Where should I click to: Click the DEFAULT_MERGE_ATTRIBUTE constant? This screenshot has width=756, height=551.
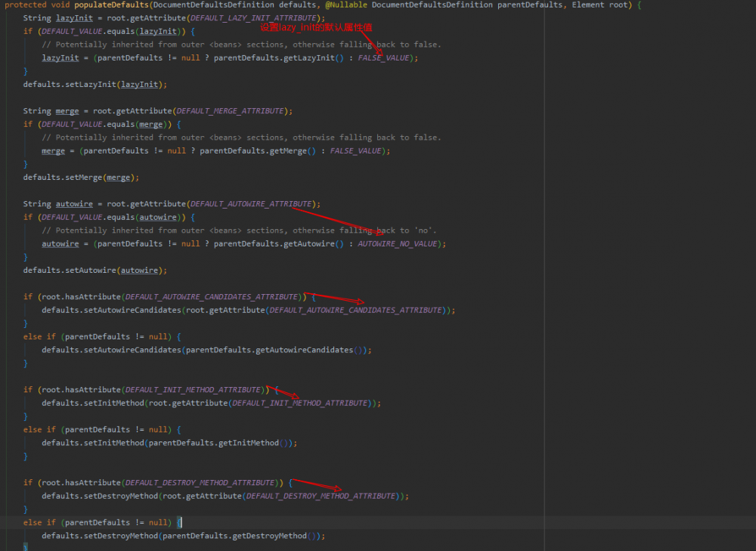coord(231,111)
